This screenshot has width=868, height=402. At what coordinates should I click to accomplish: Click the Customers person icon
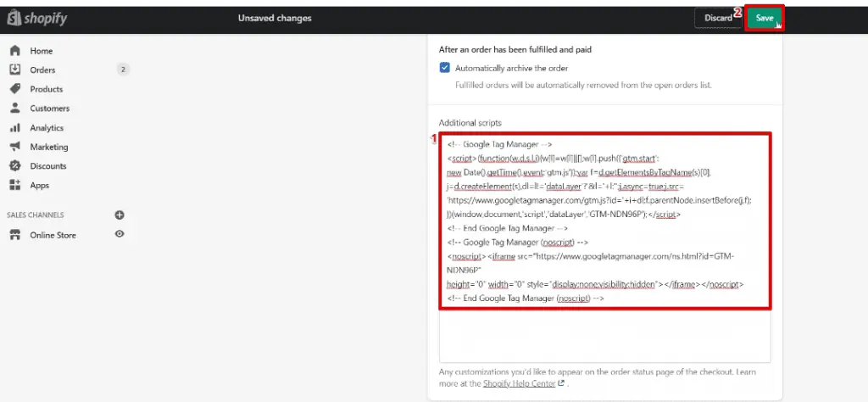pyautogui.click(x=15, y=108)
